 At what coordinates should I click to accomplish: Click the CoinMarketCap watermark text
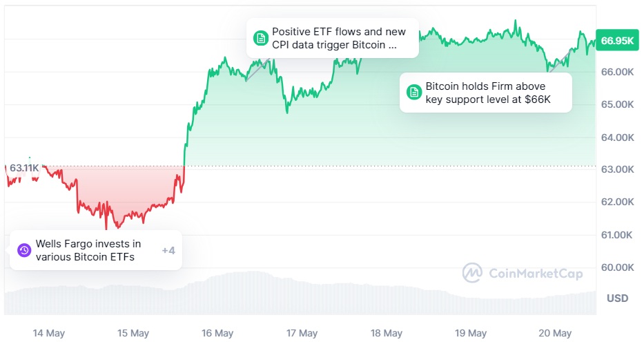535,274
